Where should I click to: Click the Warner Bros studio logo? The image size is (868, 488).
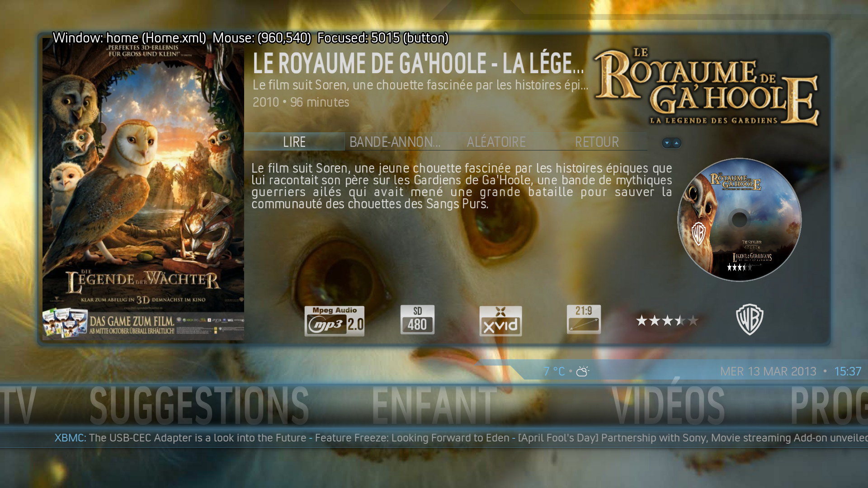[x=750, y=319]
